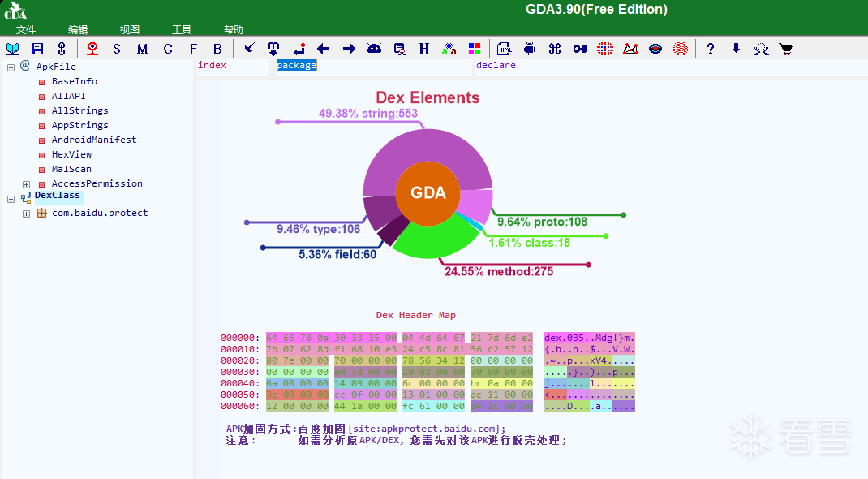Click the highlighted package column header
The image size is (868, 479).
pyautogui.click(x=297, y=65)
